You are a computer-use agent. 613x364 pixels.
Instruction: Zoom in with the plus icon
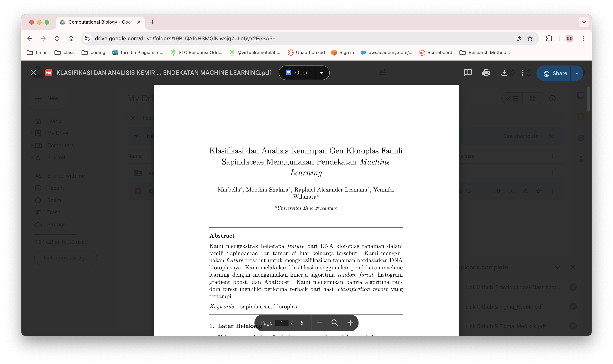pyautogui.click(x=350, y=323)
